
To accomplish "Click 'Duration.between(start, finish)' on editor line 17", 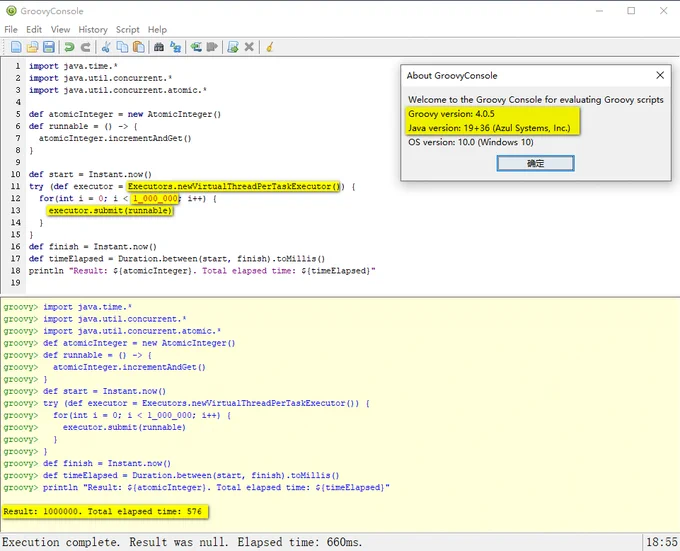I will pyautogui.click(x=195, y=259).
